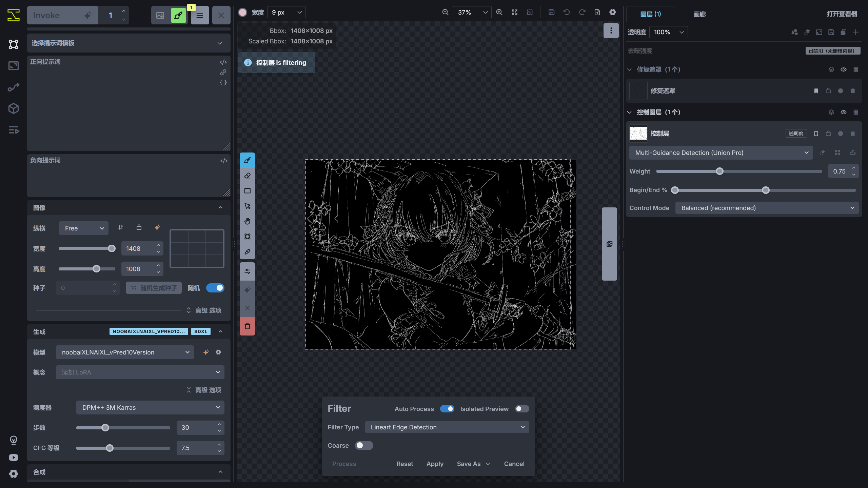Switch to the 画廊 tab
This screenshot has width=868, height=488.
[699, 14]
